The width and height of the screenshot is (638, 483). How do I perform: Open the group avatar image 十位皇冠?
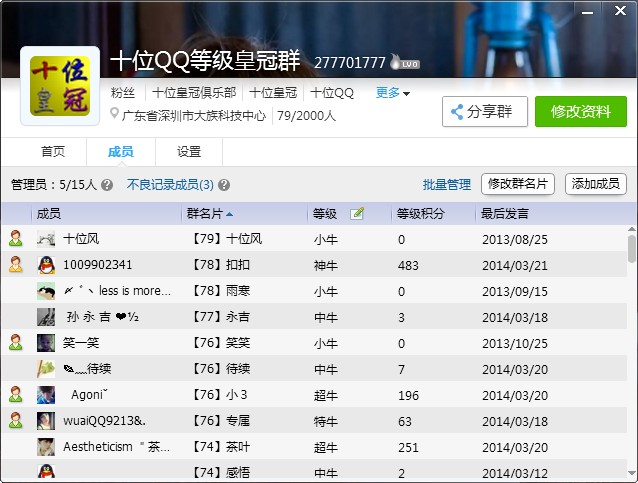60,86
